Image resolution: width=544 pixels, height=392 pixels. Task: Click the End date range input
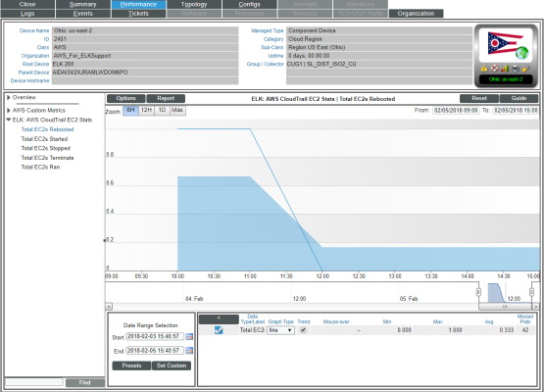(x=155, y=351)
